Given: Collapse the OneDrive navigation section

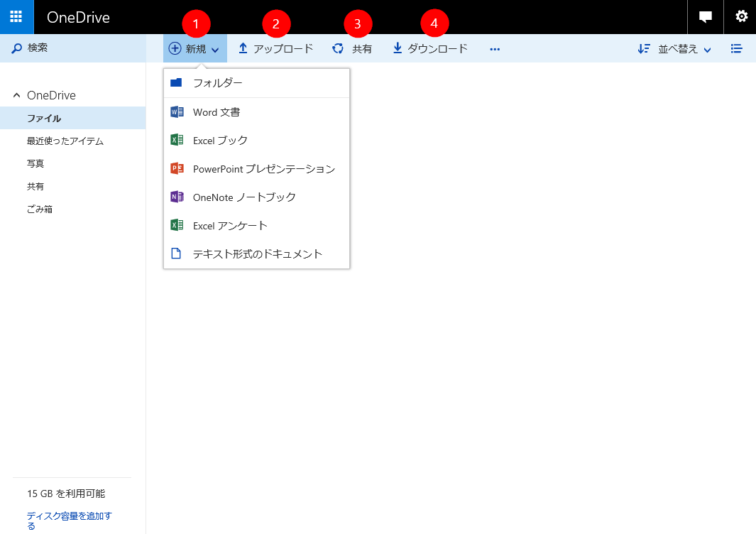Looking at the screenshot, I should pyautogui.click(x=16, y=95).
